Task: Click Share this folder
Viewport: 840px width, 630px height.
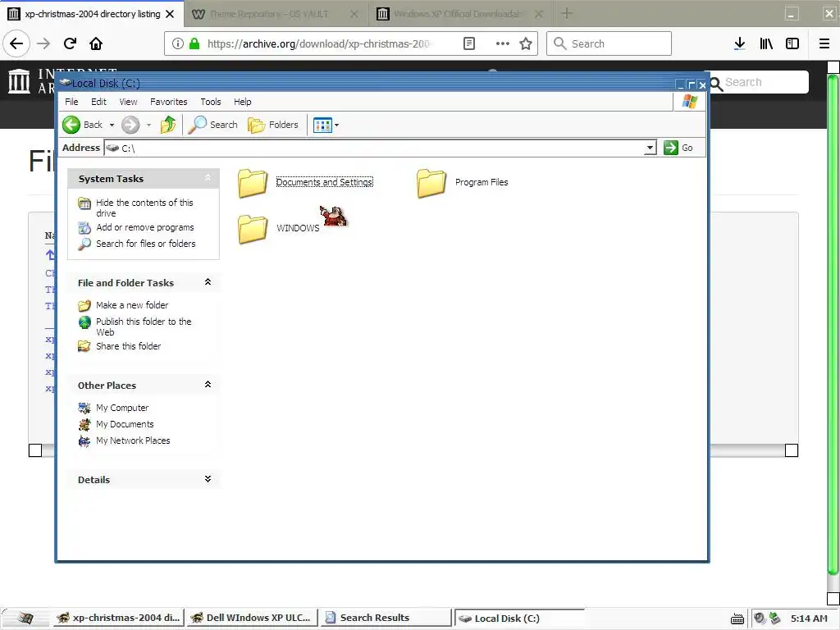Action: point(128,346)
